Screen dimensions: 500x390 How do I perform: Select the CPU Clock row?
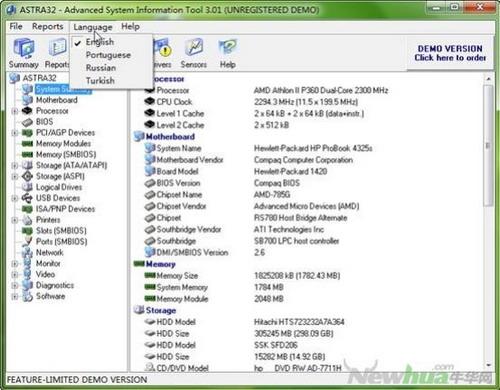tap(251, 102)
